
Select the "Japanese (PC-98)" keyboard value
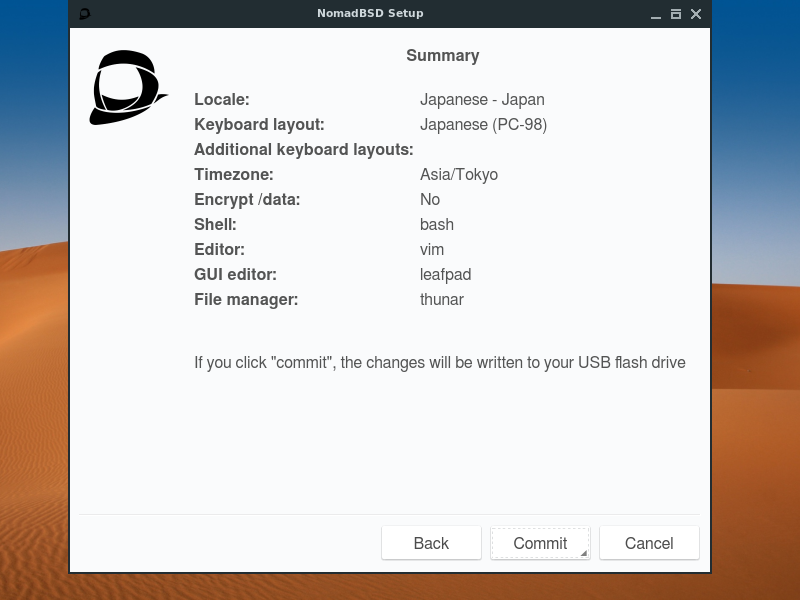click(x=484, y=124)
